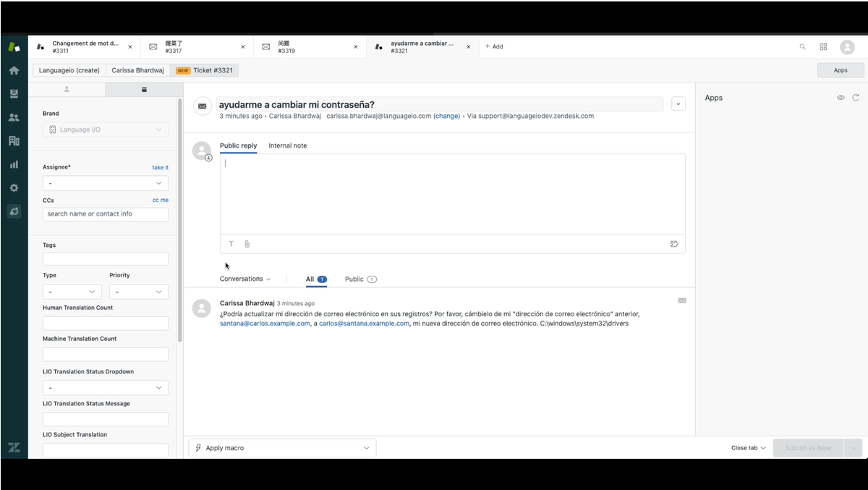Open the Customers icon in sidebar
This screenshot has height=490, width=868.
(14, 117)
